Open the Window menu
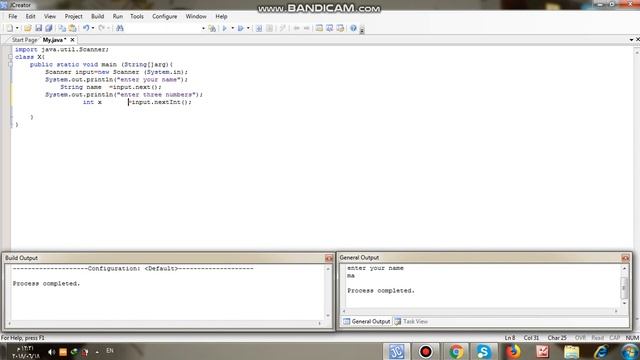The image size is (640, 360). coord(196,16)
